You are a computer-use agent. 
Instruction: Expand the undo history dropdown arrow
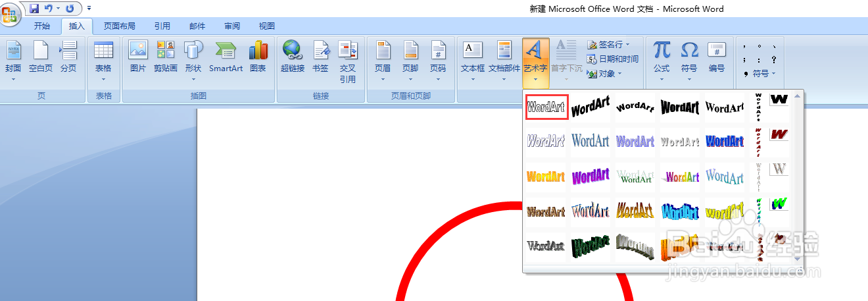(x=58, y=9)
